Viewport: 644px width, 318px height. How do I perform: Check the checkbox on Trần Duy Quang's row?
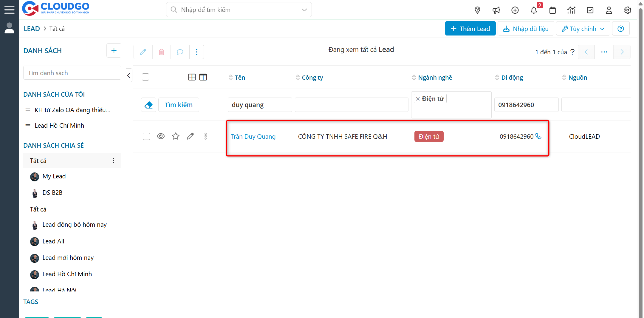point(146,136)
